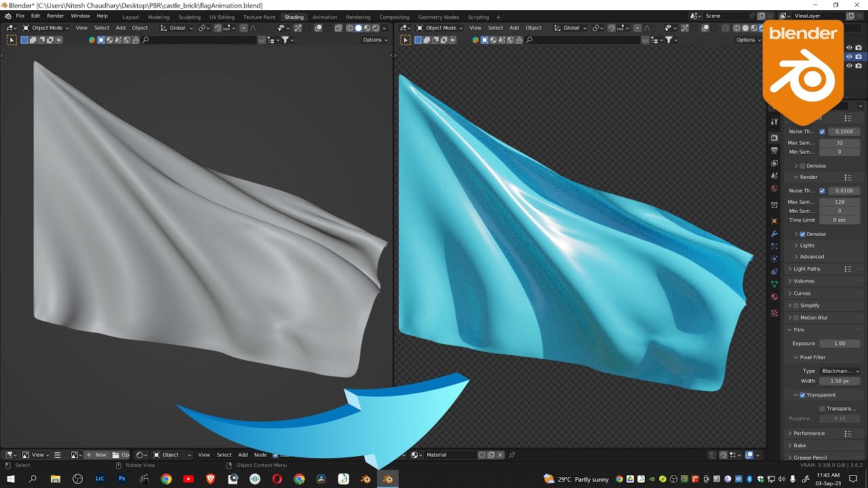Open Object Mode dropdown in left viewport
This screenshot has height=488, width=868.
44,28
